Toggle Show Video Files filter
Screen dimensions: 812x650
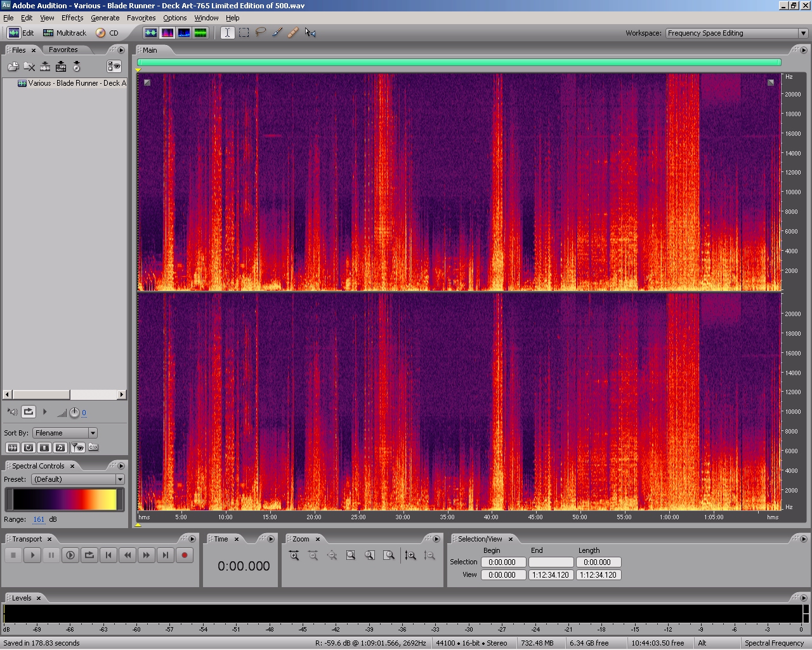[44, 448]
